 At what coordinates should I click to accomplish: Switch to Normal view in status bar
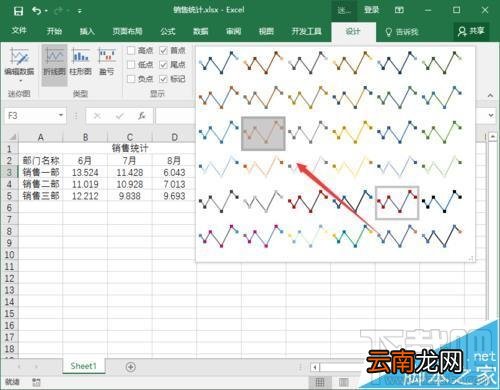pos(320,382)
